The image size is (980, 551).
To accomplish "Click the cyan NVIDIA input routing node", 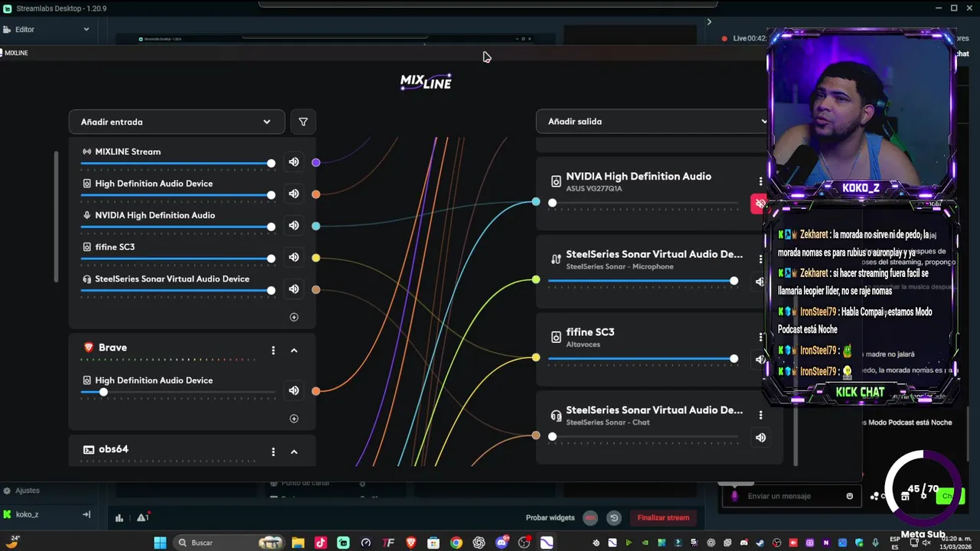I will coord(315,226).
